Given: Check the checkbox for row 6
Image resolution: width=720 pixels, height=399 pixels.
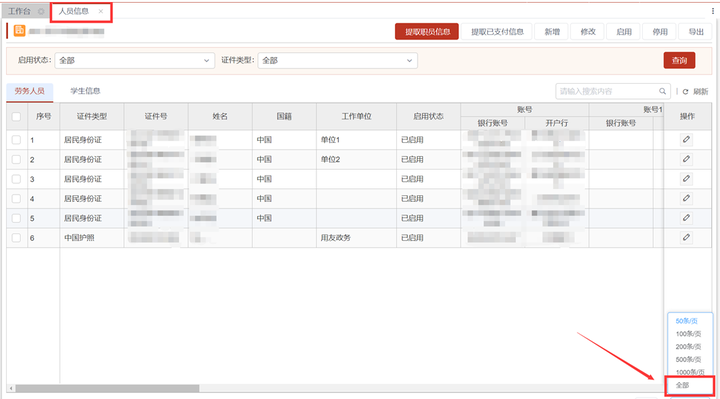Looking at the screenshot, I should [x=17, y=238].
